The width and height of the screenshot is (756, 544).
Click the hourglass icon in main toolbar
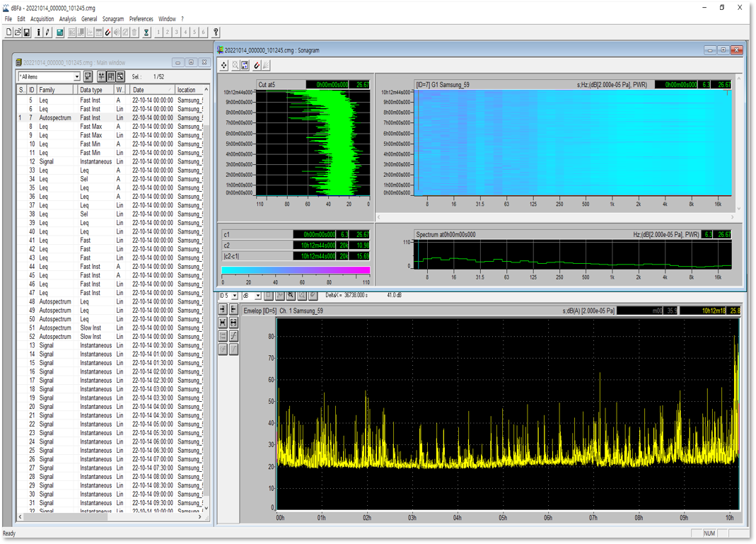146,33
